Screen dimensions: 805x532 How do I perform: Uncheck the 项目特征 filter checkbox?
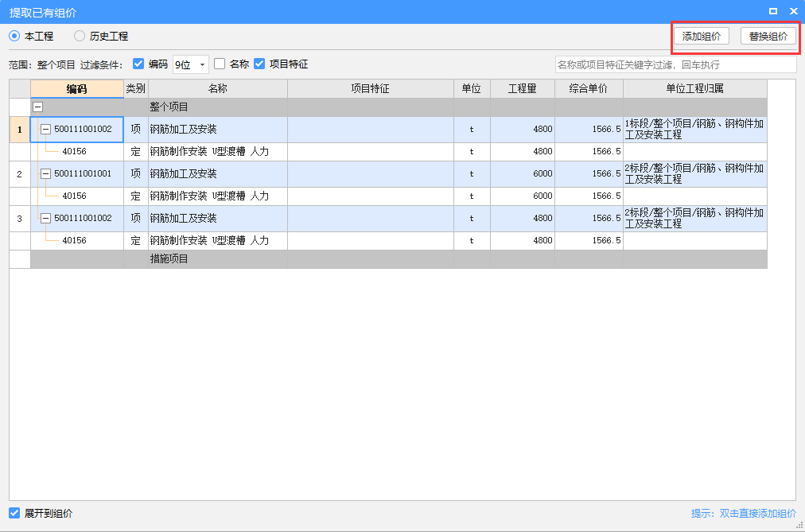click(259, 64)
